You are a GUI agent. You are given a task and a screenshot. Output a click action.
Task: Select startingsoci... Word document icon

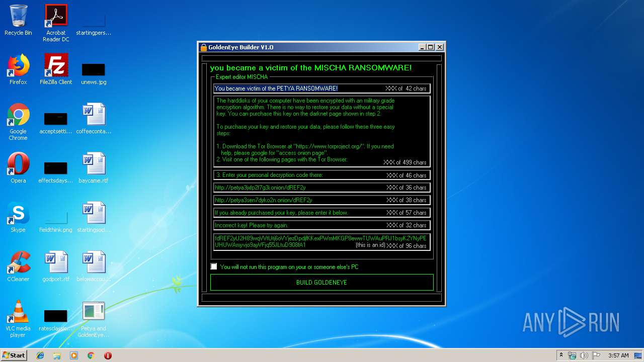94,217
